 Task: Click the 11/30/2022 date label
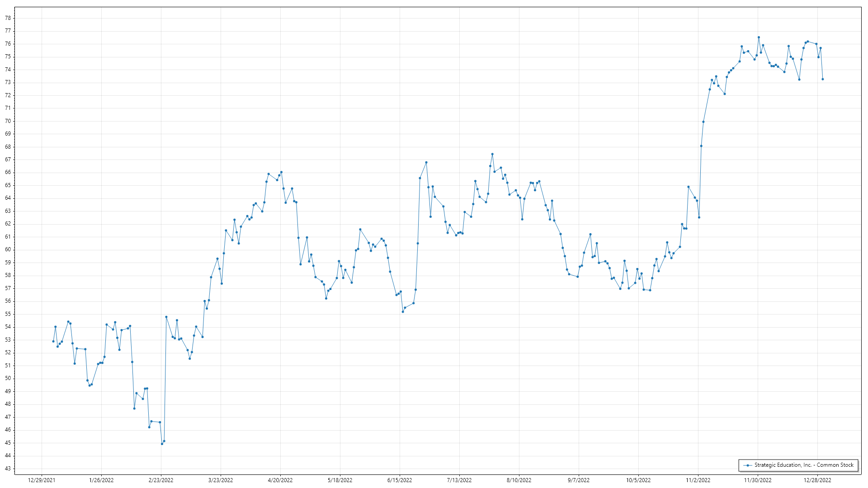(x=758, y=480)
